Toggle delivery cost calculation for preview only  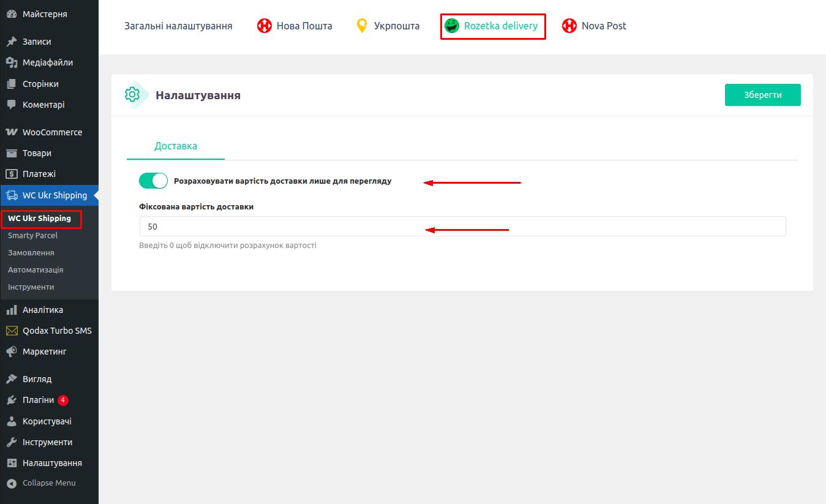pyautogui.click(x=153, y=181)
